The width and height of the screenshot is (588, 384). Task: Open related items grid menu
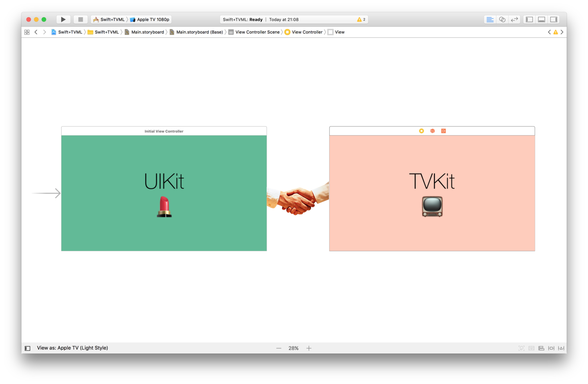27,32
